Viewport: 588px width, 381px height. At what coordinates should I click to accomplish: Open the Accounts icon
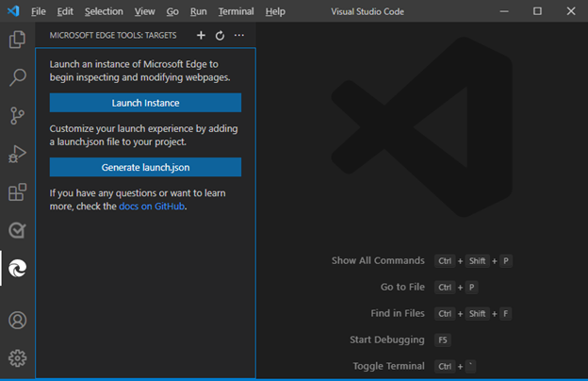[x=17, y=321]
